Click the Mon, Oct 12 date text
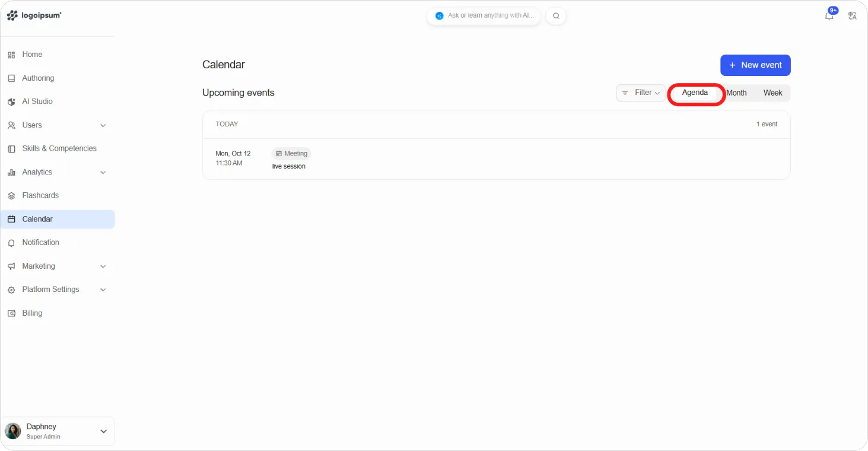The width and height of the screenshot is (868, 451). (x=233, y=154)
